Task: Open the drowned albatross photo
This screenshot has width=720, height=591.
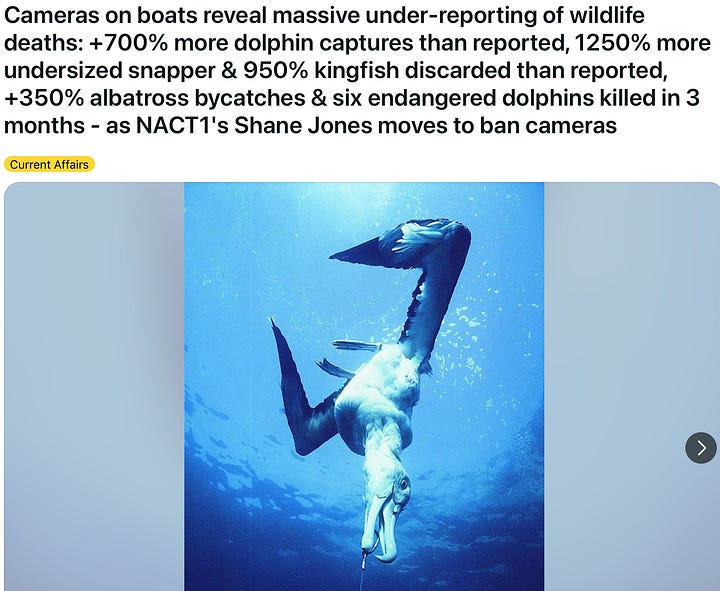Action: [x=364, y=387]
